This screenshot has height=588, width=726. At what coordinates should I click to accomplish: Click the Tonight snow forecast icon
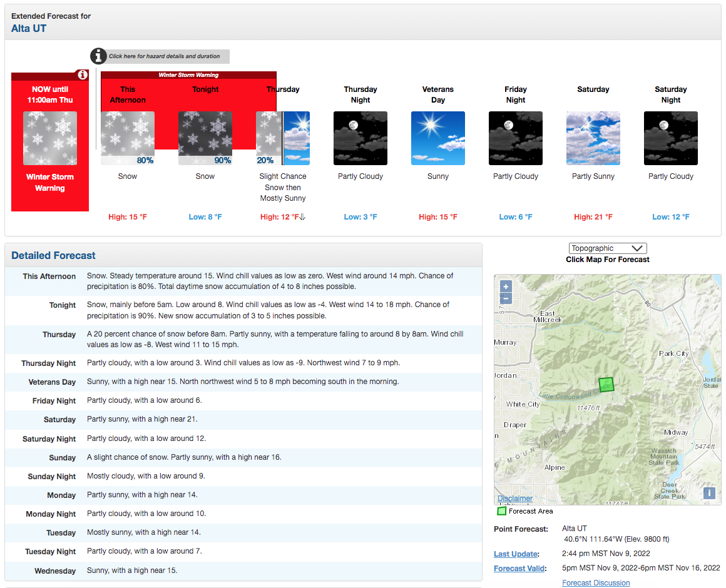(x=205, y=138)
